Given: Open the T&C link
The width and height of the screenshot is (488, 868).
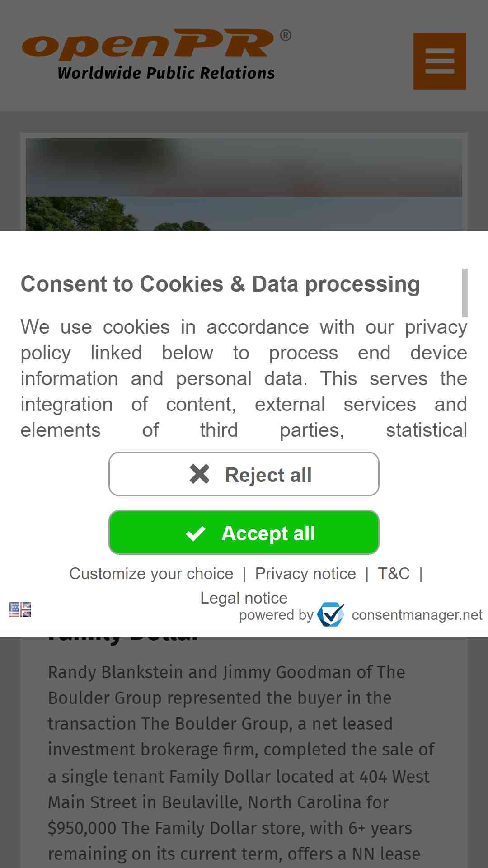Looking at the screenshot, I should pyautogui.click(x=394, y=574).
